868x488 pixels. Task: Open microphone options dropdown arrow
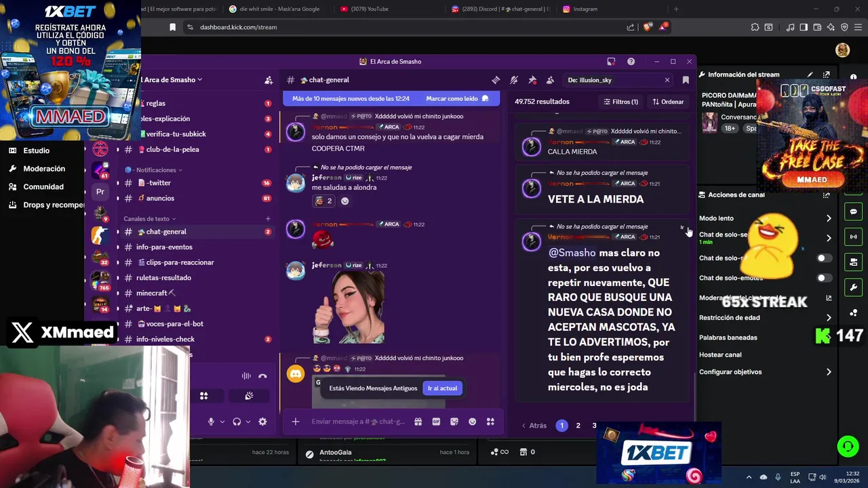point(222,422)
